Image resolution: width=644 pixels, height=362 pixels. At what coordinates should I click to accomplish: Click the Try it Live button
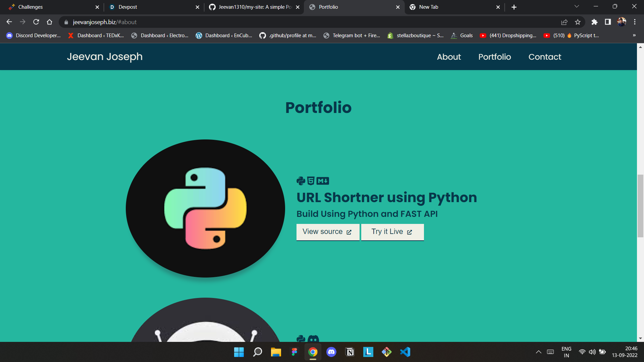pos(392,232)
